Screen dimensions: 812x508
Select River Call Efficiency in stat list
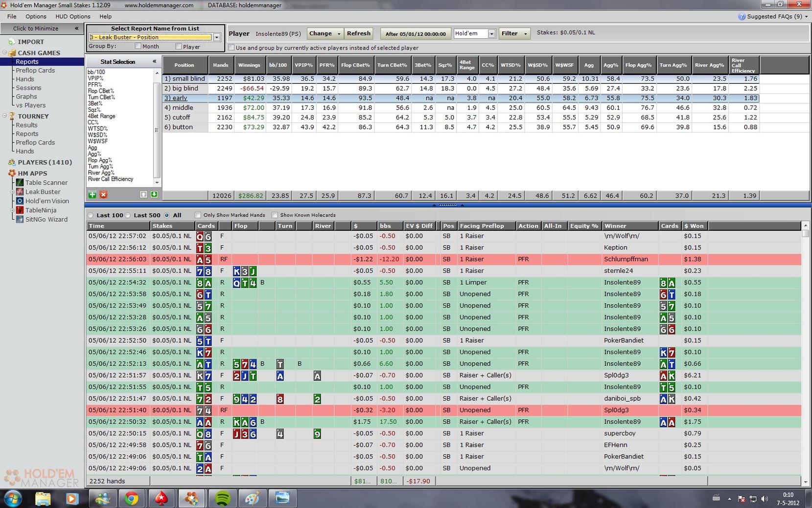tap(111, 179)
